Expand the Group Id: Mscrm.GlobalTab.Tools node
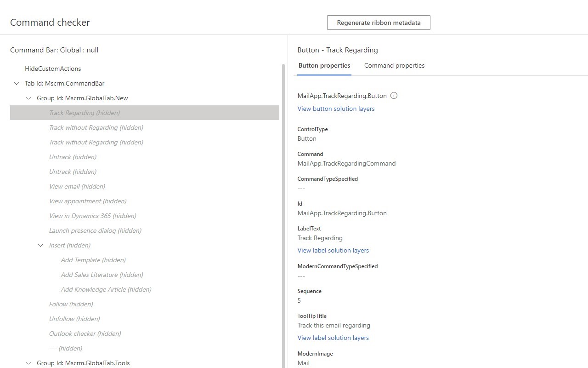The width and height of the screenshot is (588, 368). [28, 363]
